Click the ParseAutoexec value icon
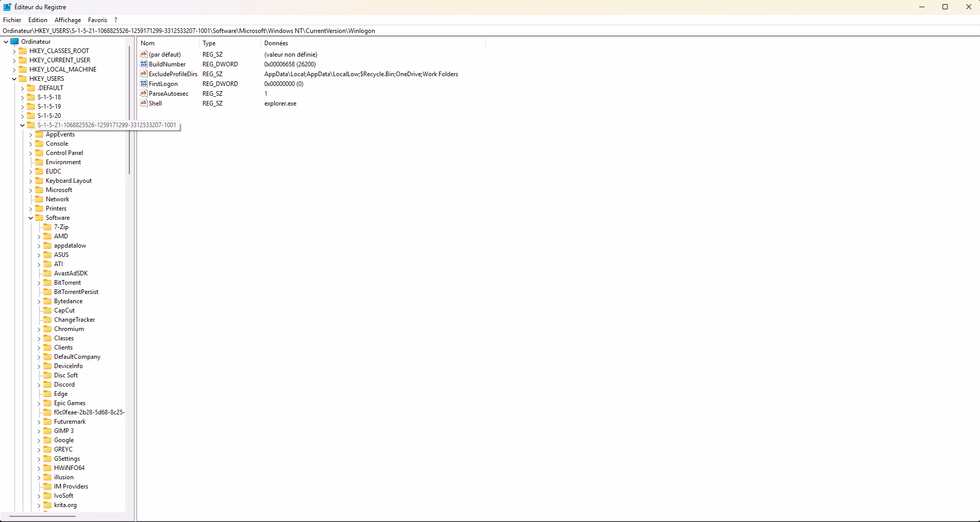 (144, 94)
